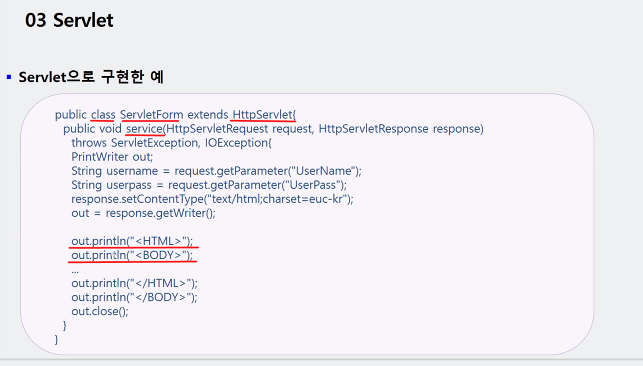643x366 pixels.
Task: Click the underlined word "class" in code
Action: (x=103, y=115)
